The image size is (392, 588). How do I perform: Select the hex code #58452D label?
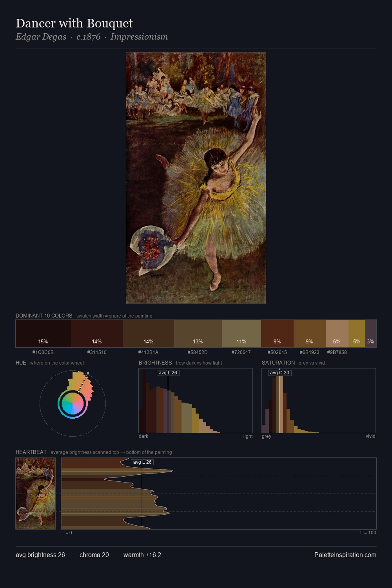(198, 352)
